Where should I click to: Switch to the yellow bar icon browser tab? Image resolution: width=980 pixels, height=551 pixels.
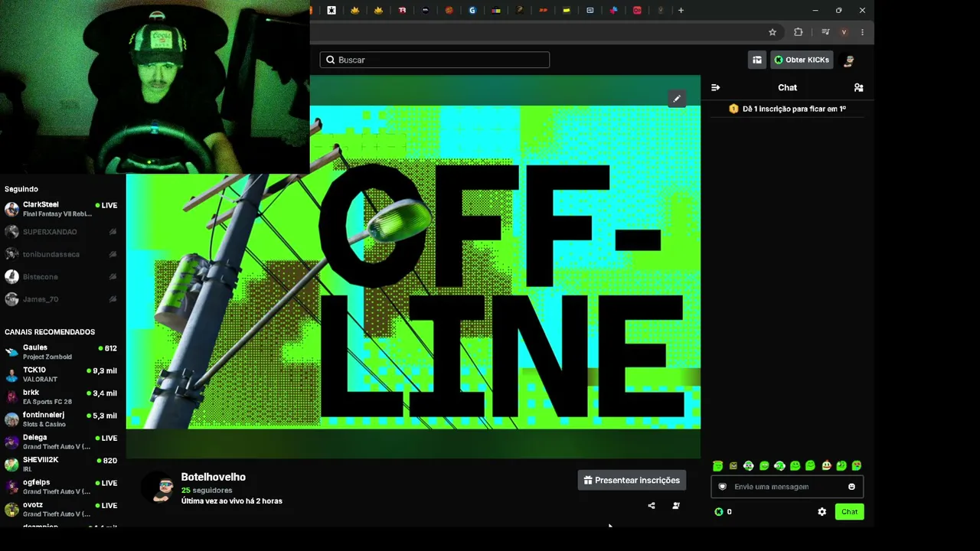click(567, 10)
